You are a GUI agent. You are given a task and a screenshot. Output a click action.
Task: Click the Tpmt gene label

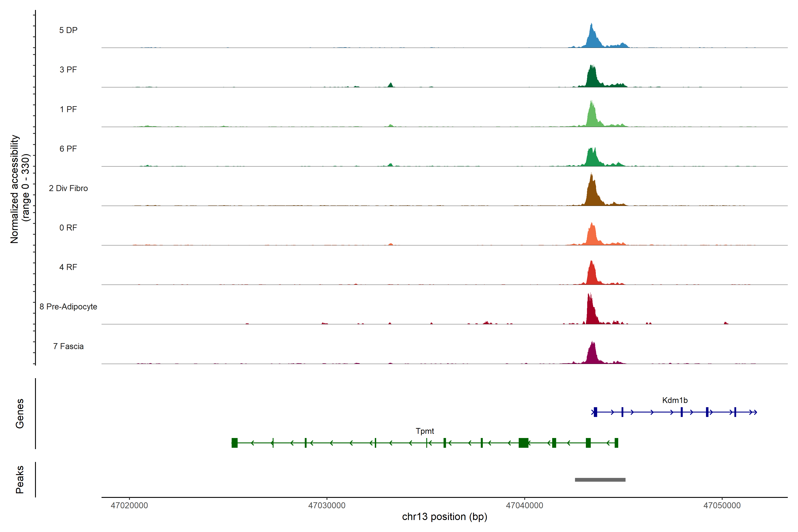425,431
